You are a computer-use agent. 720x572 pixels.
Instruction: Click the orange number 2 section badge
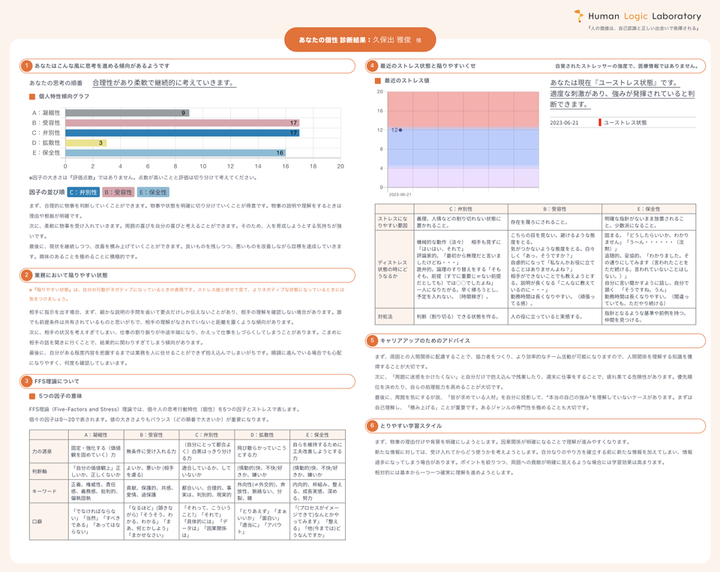click(x=26, y=275)
